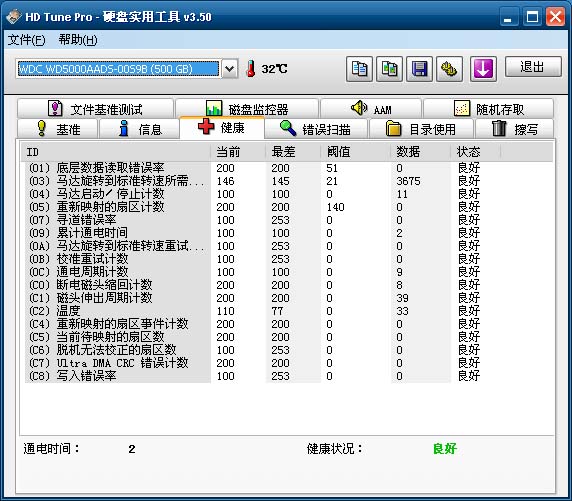Click the 最差 column header
The width and height of the screenshot is (572, 501).
coord(293,152)
